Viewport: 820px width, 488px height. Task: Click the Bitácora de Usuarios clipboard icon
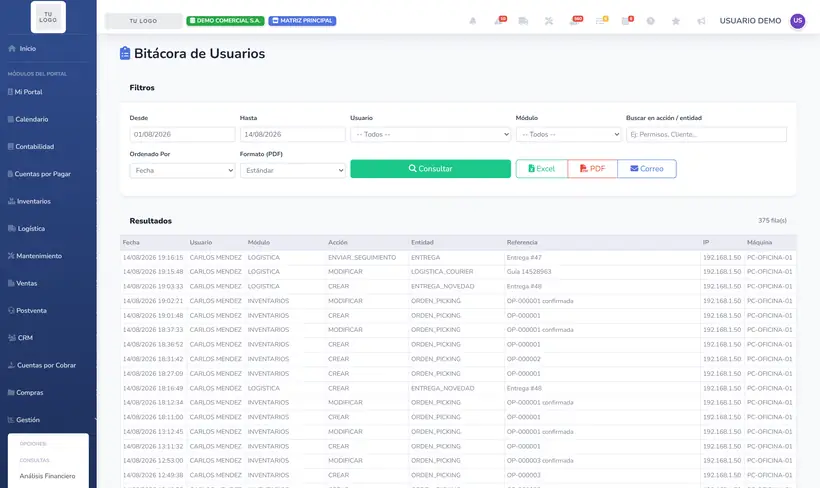124,53
